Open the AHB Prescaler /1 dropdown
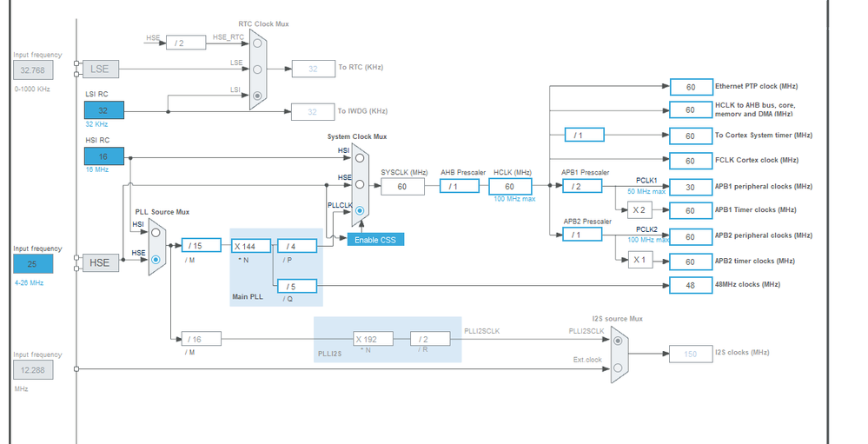The height and width of the screenshot is (444, 868). click(x=460, y=187)
